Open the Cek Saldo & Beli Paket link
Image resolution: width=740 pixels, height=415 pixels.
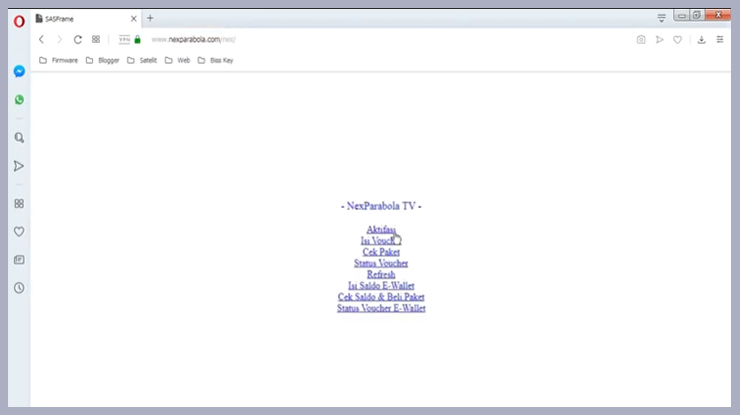coord(381,297)
